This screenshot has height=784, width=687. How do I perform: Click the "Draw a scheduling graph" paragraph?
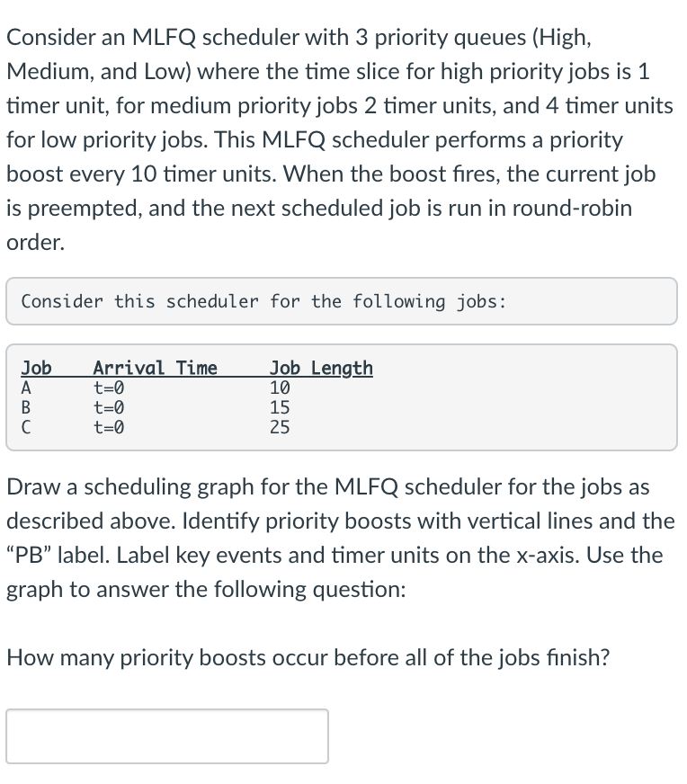[342, 537]
